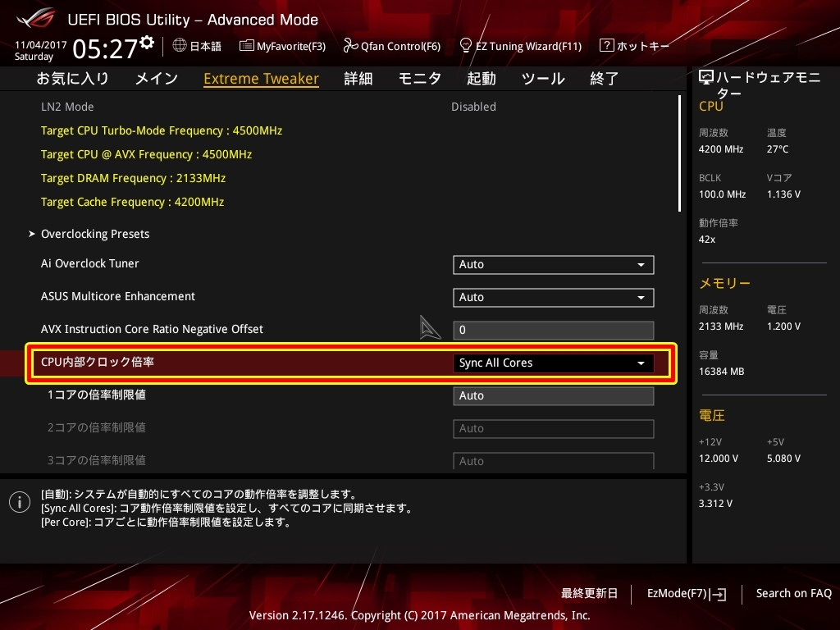Click the settings list scrollbar
Viewport: 840px width, 630px height.
tap(679, 153)
